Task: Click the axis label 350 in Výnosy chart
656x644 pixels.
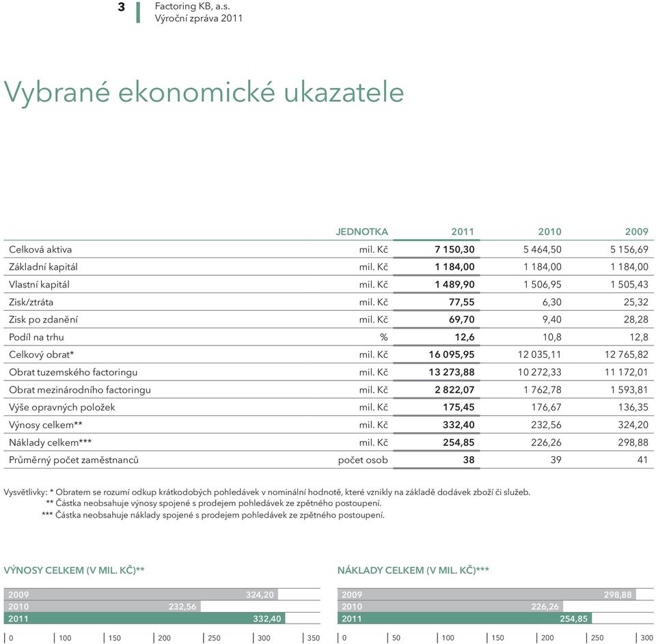Action: coord(314,638)
